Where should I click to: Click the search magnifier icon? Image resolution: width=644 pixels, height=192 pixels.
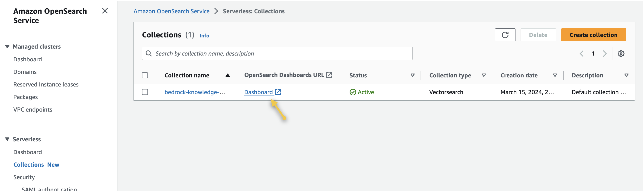click(x=148, y=53)
